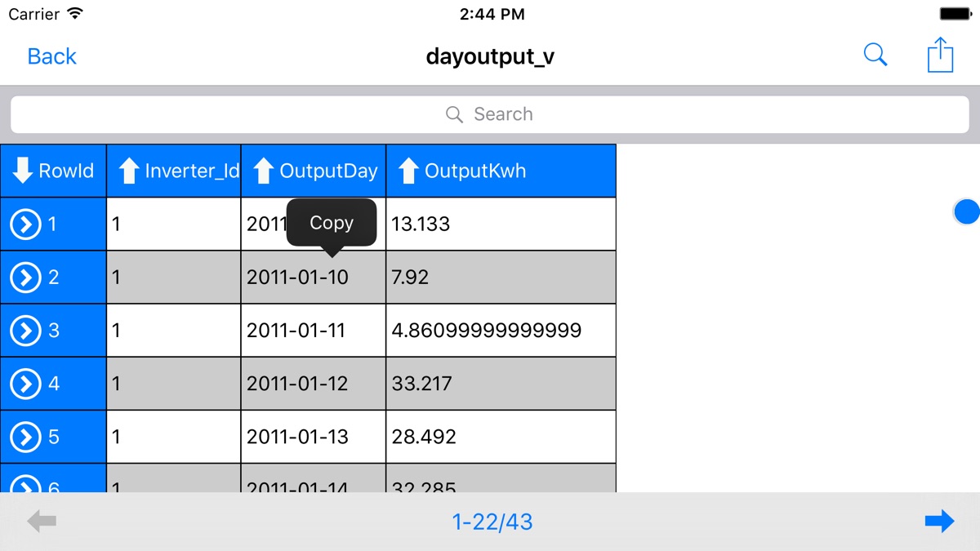Open row 1 detail chevron

(x=26, y=224)
